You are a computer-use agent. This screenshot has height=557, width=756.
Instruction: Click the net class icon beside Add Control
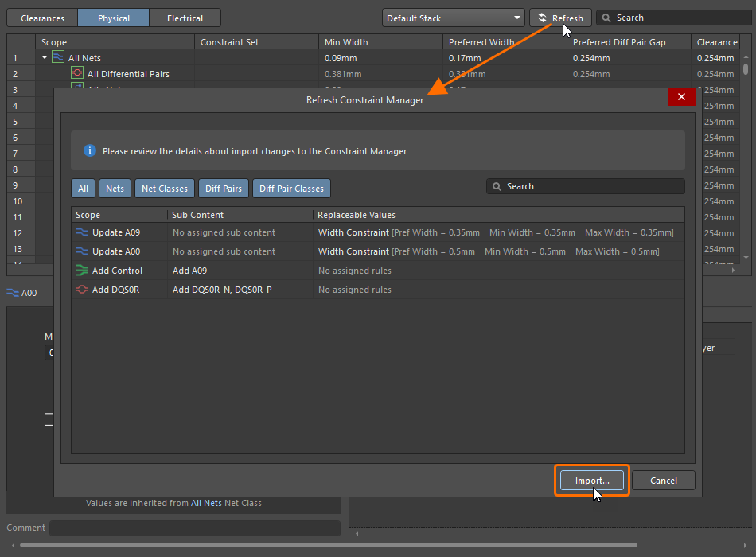tap(81, 271)
